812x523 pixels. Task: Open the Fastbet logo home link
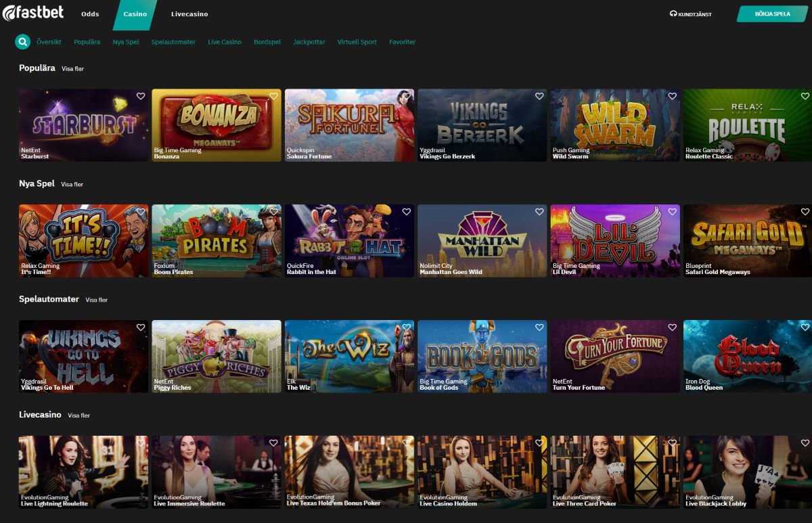click(33, 13)
